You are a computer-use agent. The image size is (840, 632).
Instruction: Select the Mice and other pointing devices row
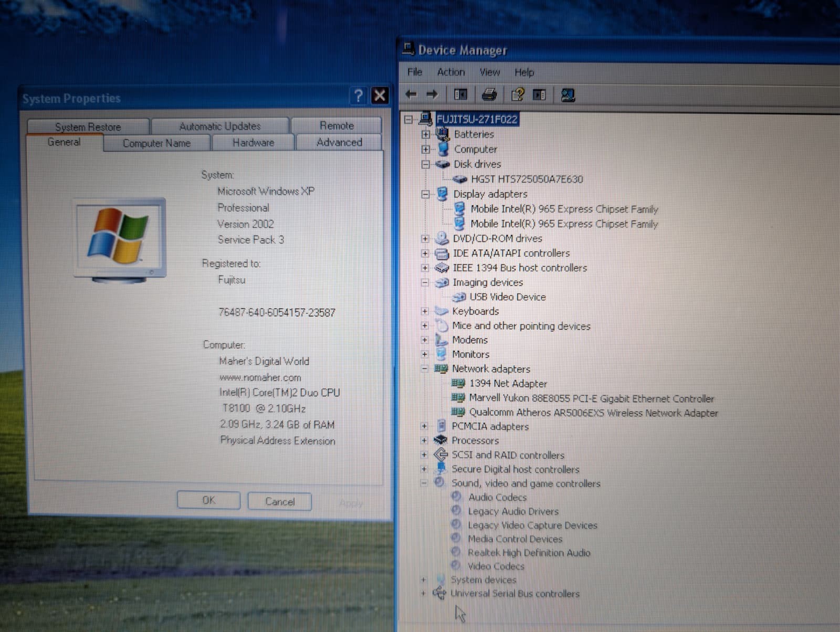click(521, 326)
